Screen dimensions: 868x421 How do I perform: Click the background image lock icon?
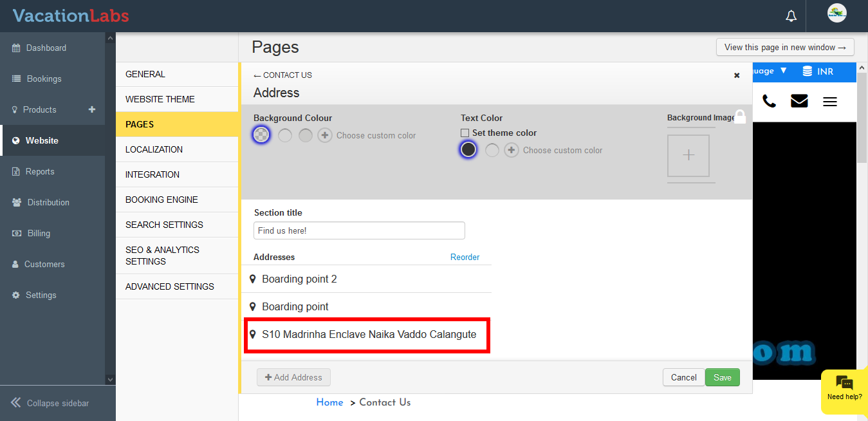[x=740, y=117]
